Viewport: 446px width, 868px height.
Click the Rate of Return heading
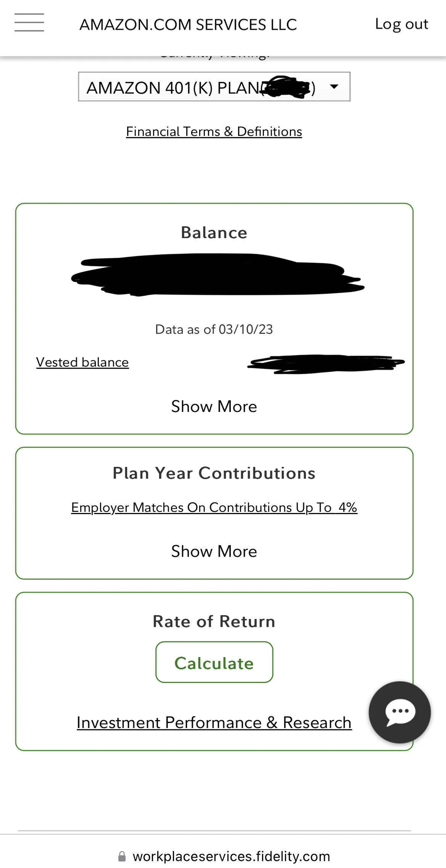click(x=214, y=622)
